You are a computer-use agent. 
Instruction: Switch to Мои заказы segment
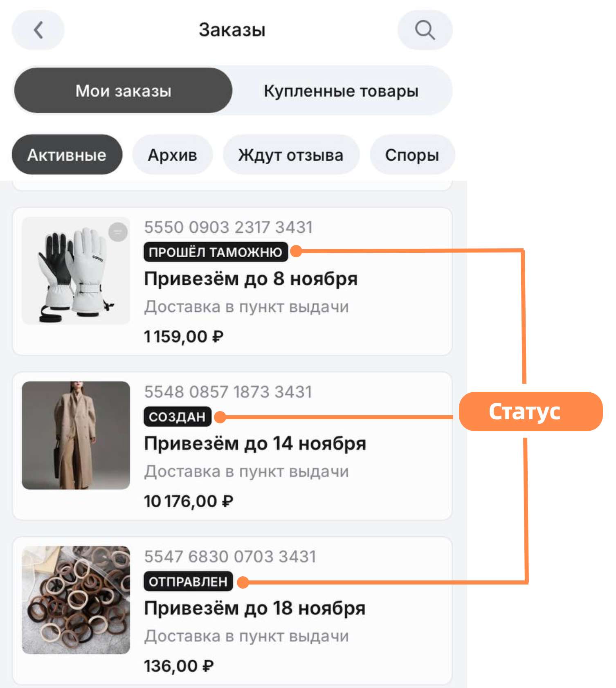[123, 90]
